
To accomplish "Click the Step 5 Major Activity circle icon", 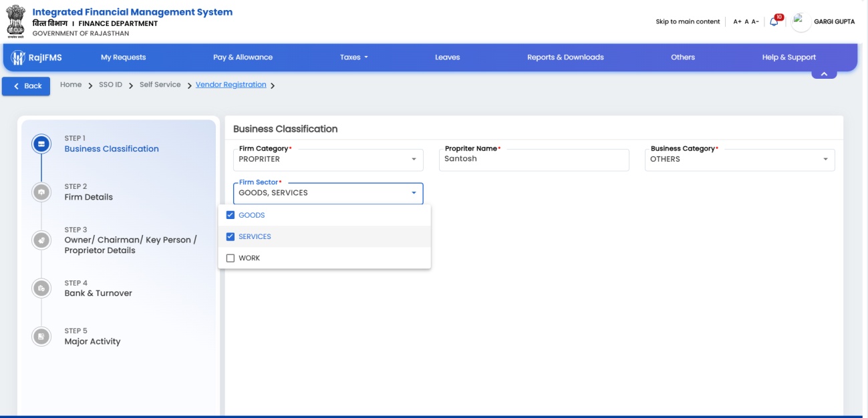I will coord(41,336).
